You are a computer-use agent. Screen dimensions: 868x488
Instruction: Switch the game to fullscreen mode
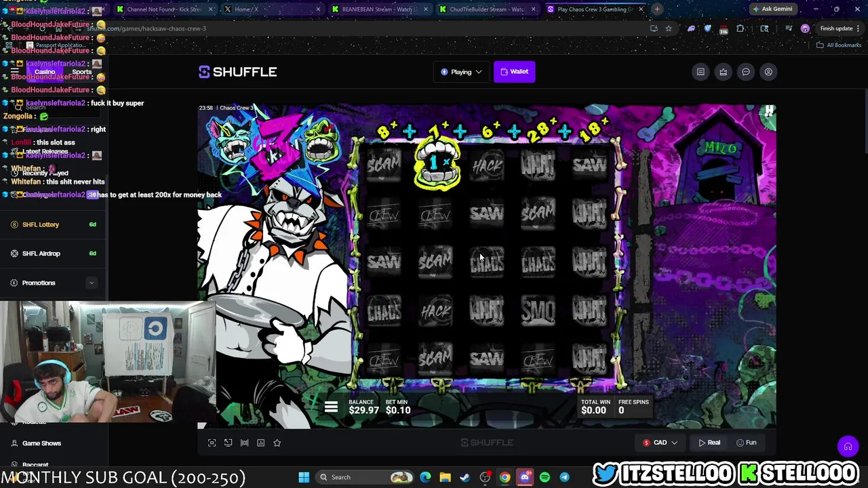point(212,443)
